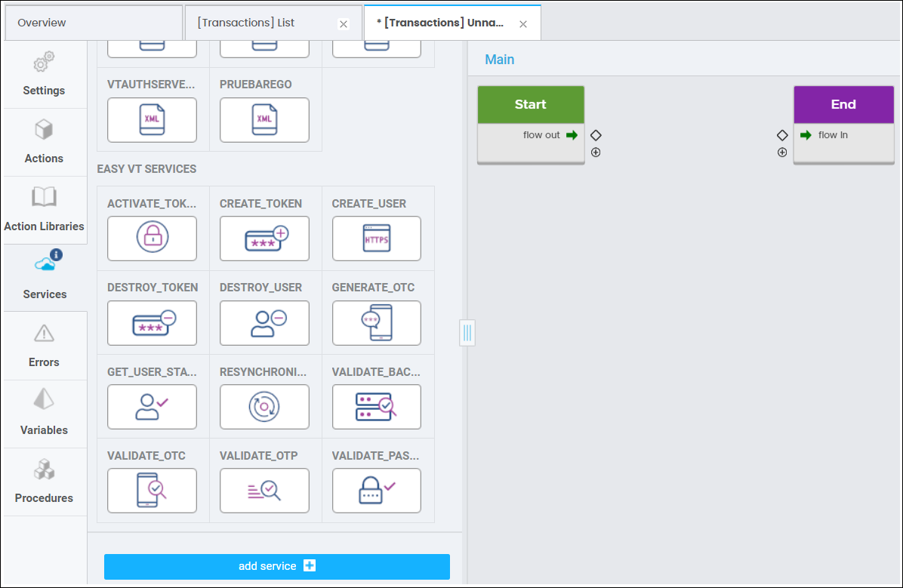This screenshot has height=588, width=903.
Task: Click the plus connector beside Start node
Action: pos(596,152)
